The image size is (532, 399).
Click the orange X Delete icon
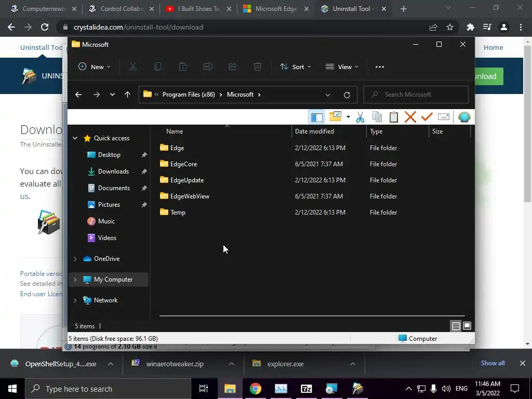pos(410,117)
